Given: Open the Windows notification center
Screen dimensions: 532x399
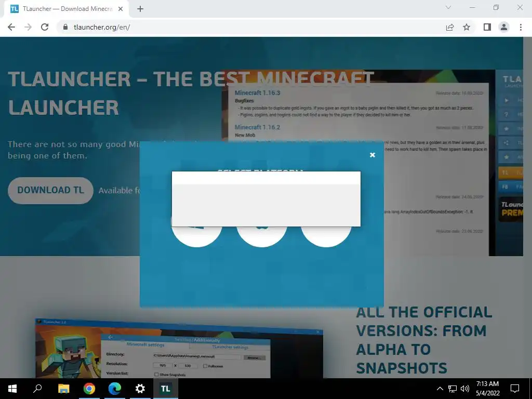Looking at the screenshot, I should pyautogui.click(x=515, y=389).
